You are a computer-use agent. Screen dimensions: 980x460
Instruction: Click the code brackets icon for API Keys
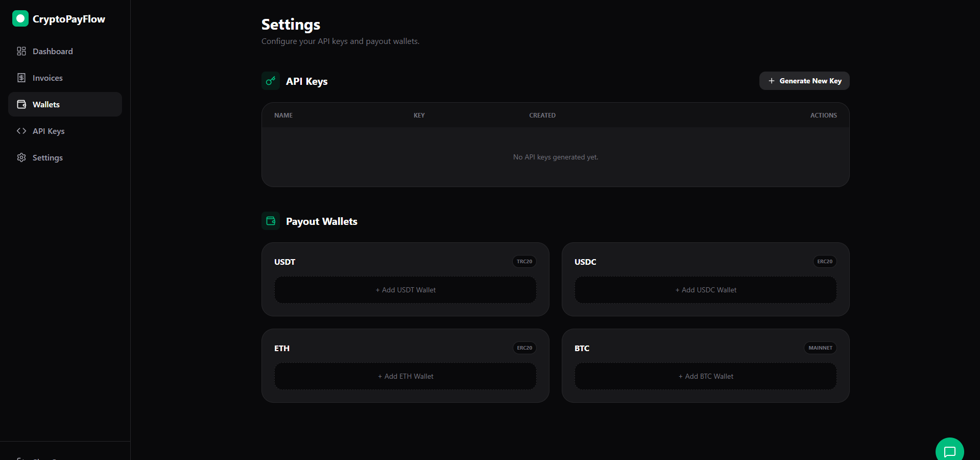click(x=21, y=131)
